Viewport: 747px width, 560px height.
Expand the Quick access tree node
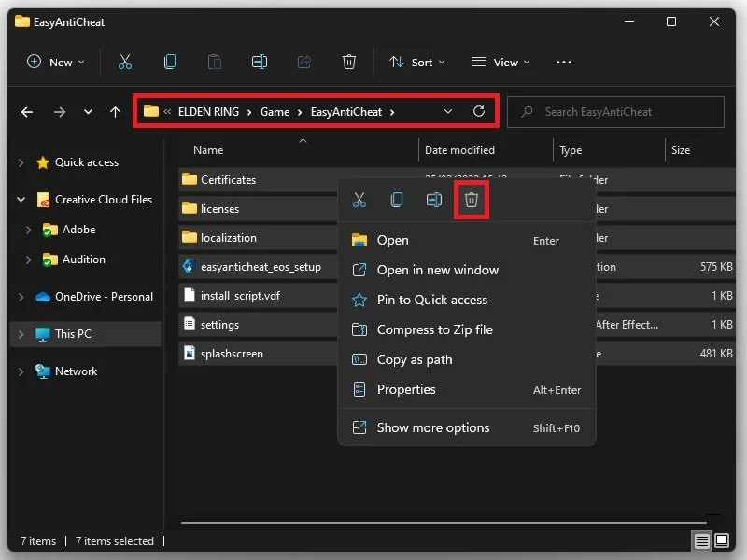coord(21,162)
